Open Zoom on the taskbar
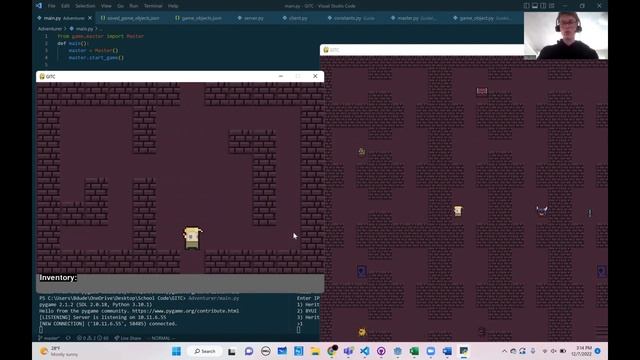The image size is (640, 360). coord(431,351)
